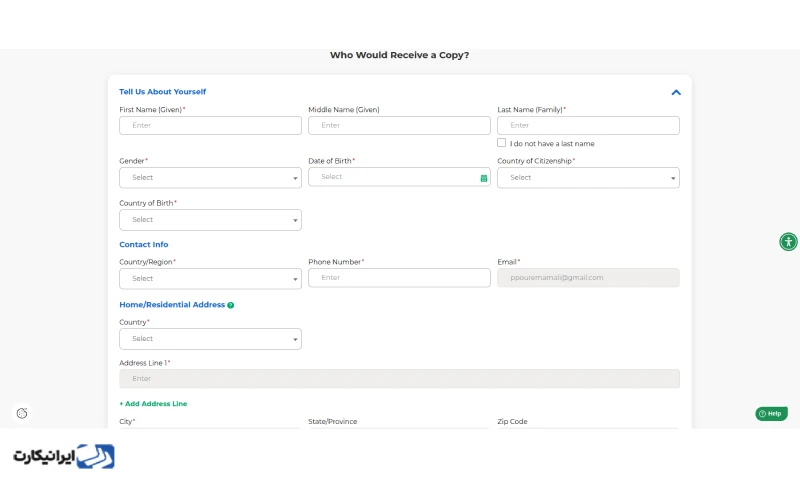Viewport: 800px width, 477px height.
Task: Click the Zip Code label
Action: 512,421
